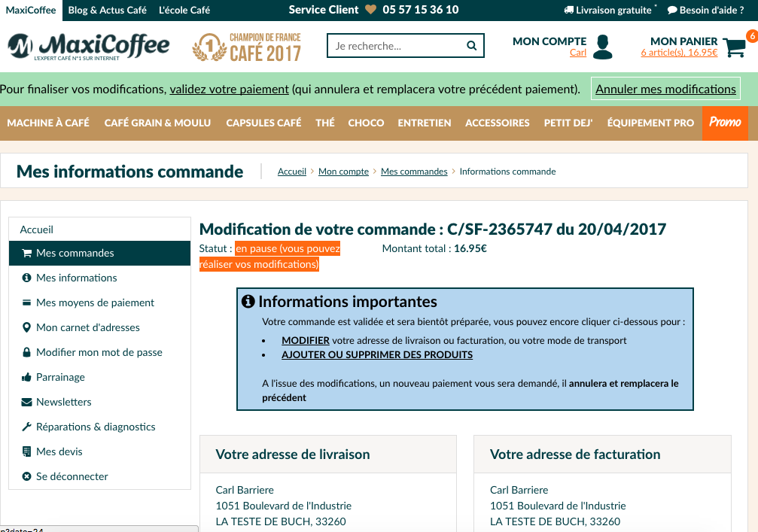Click the orange 'en pause' status label
The image size is (758, 532).
[x=269, y=257]
